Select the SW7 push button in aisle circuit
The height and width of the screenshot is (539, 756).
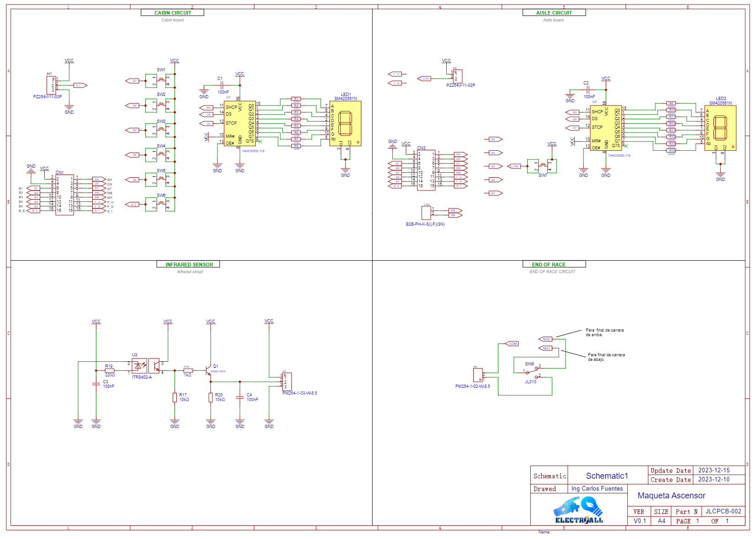click(x=543, y=166)
